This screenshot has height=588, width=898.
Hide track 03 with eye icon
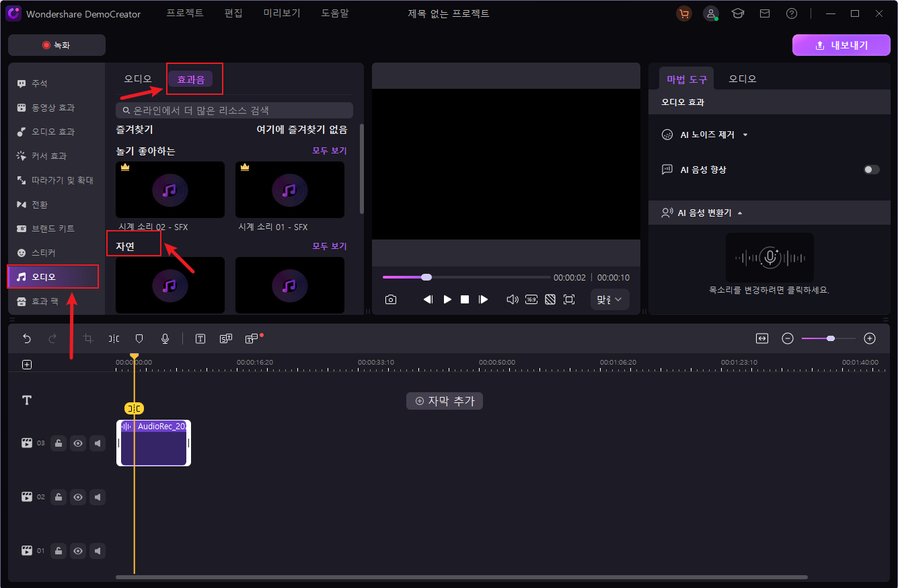[x=79, y=443]
